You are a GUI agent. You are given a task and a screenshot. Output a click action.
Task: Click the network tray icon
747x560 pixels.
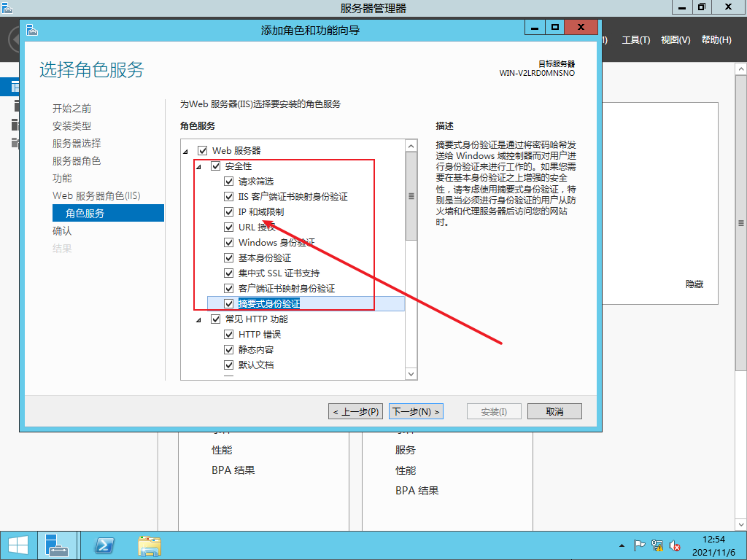tap(657, 545)
